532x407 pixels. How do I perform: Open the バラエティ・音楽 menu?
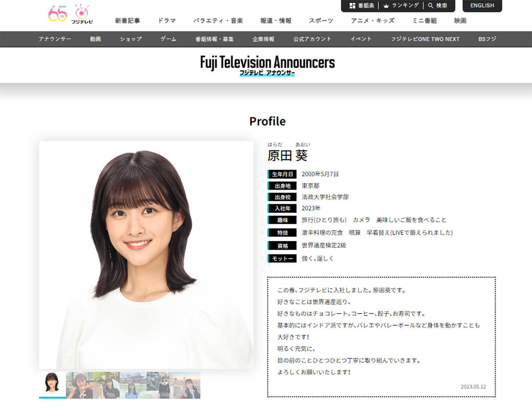point(218,20)
